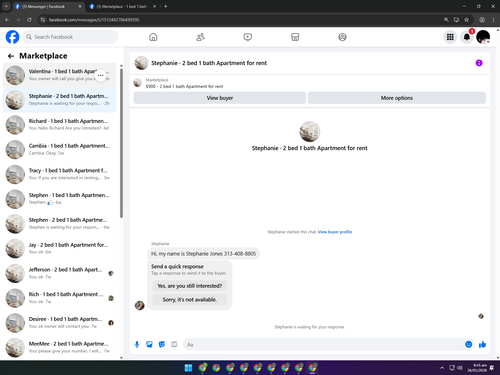Viewport: 500px width, 375px height.
Task: Open the Marketplace storefront icon
Action: click(295, 37)
